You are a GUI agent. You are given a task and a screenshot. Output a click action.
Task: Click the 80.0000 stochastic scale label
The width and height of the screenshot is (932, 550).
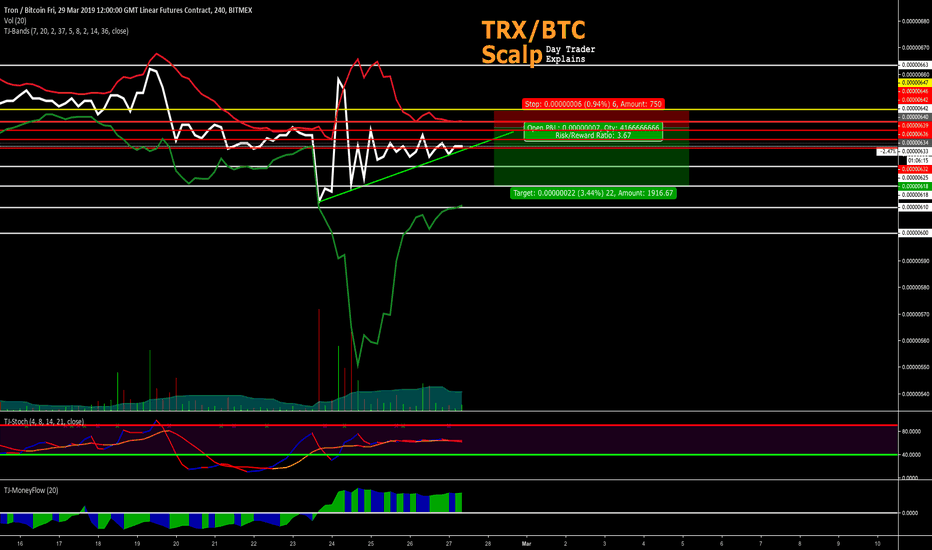click(x=911, y=432)
